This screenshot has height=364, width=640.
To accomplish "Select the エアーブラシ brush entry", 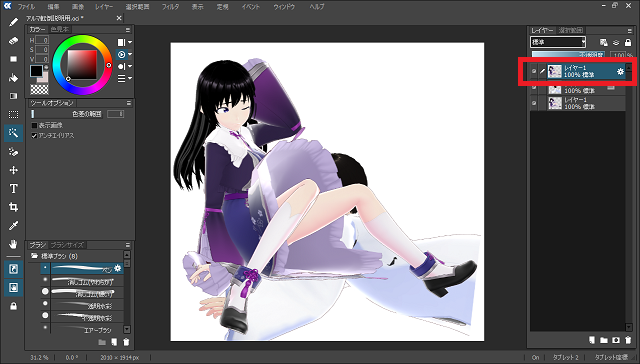I will pyautogui.click(x=87, y=330).
